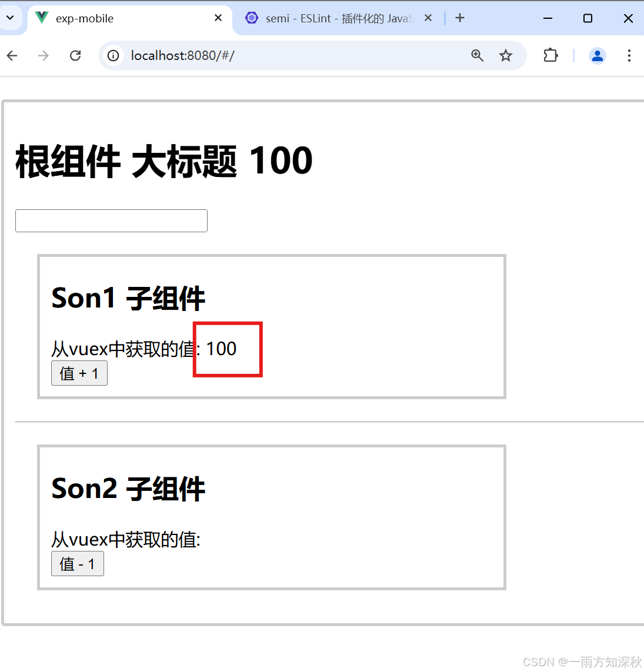Minimize the browser window
The image size is (644, 672).
[548, 18]
